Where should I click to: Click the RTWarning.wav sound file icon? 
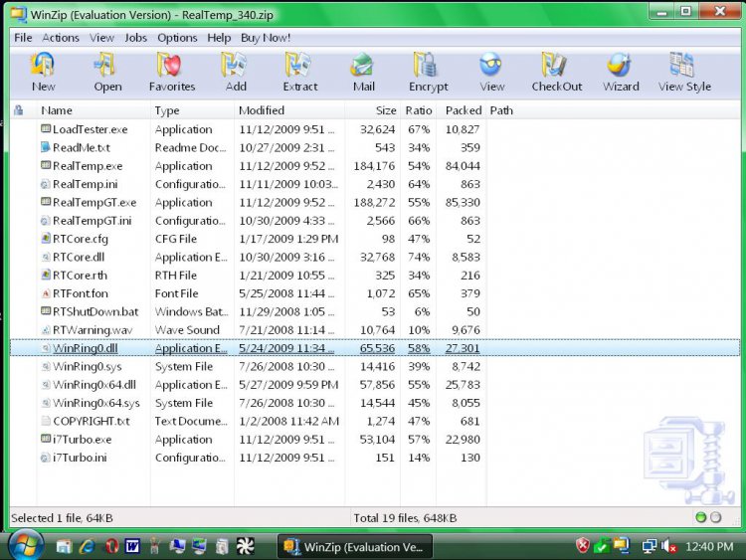pos(46,329)
